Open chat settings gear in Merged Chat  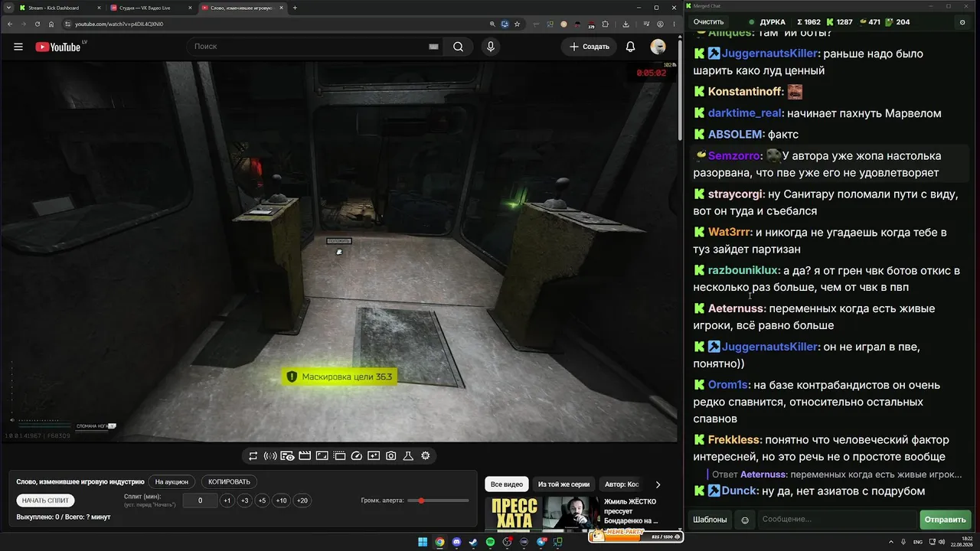coord(962,22)
